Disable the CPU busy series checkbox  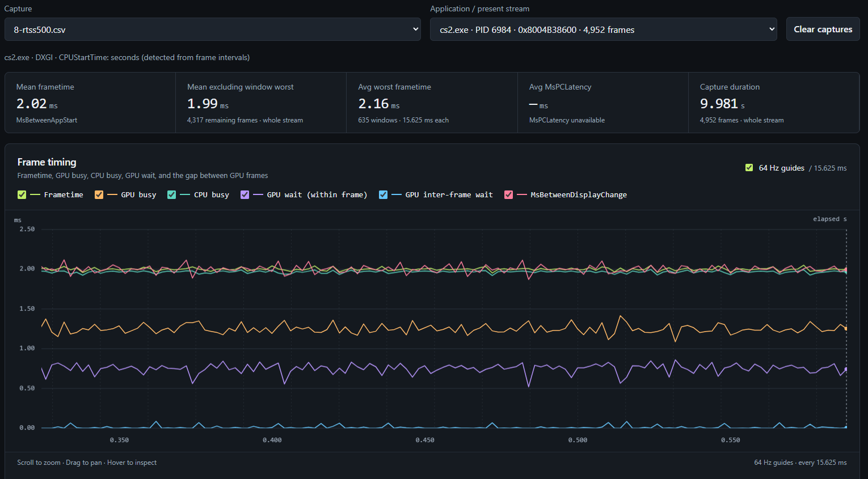[x=172, y=194]
